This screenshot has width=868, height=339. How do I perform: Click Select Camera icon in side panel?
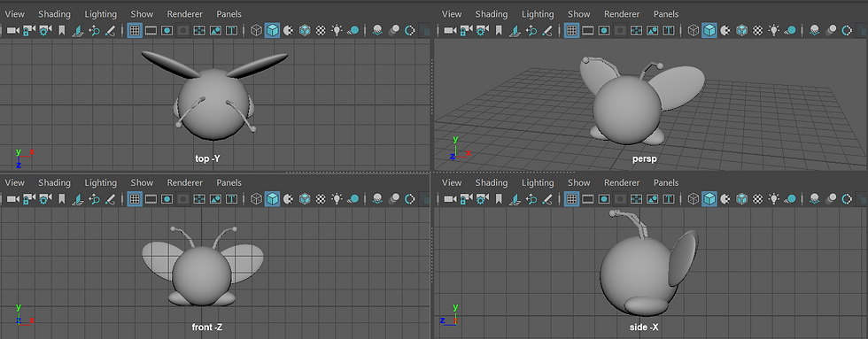[x=450, y=198]
